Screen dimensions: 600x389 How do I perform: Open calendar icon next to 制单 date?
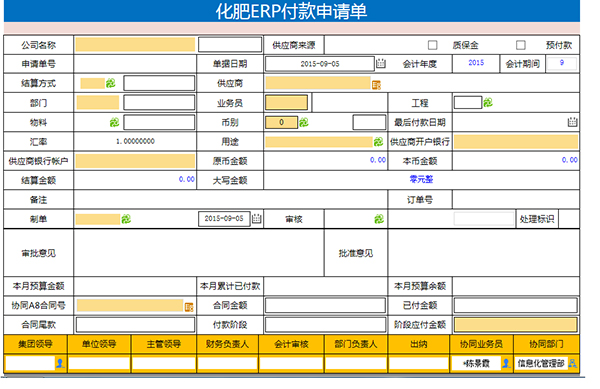click(256, 219)
